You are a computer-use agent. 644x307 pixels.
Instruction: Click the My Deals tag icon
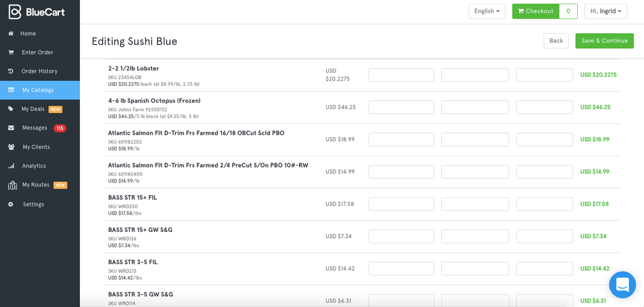(11, 109)
